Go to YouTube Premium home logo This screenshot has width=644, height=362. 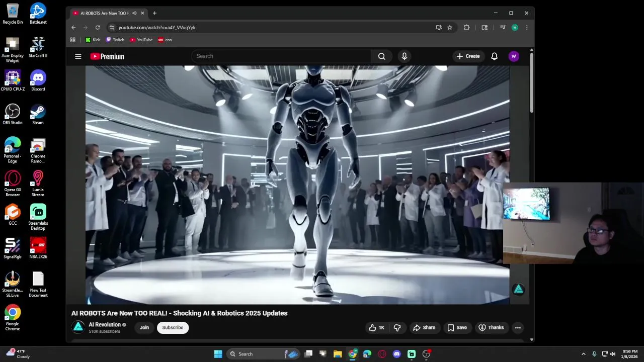107,56
